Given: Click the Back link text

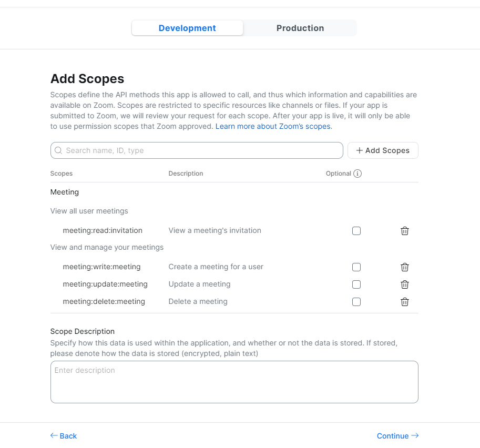Looking at the screenshot, I should 68,436.
